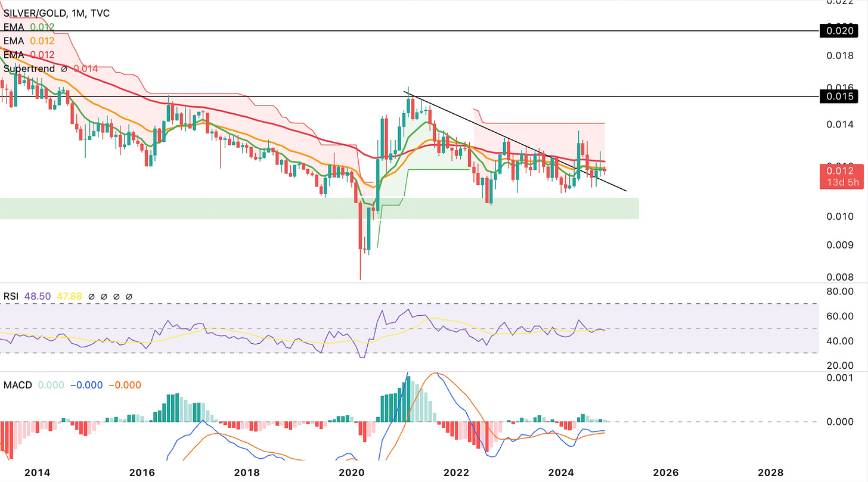Viewport: 868px width, 482px height.
Task: Click the 40.00 RSI scale value
Action: tap(841, 341)
